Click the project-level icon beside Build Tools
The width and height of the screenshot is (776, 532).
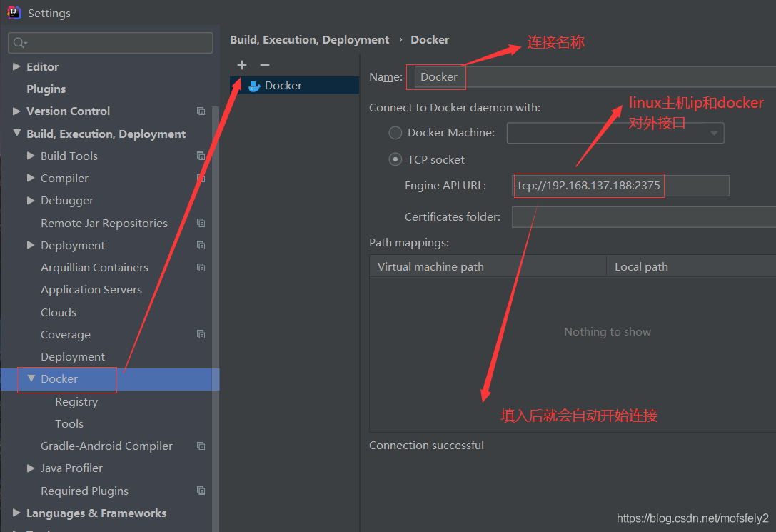pos(201,156)
